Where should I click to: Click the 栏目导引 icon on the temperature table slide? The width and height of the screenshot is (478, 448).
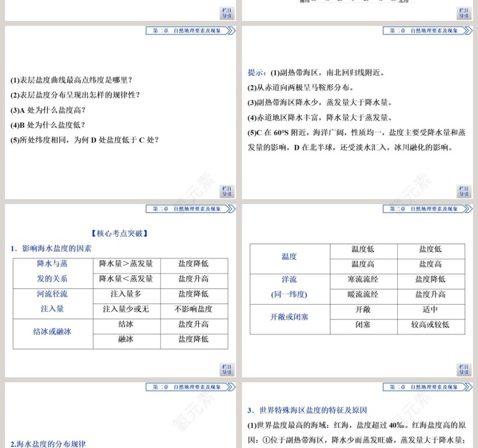464,369
